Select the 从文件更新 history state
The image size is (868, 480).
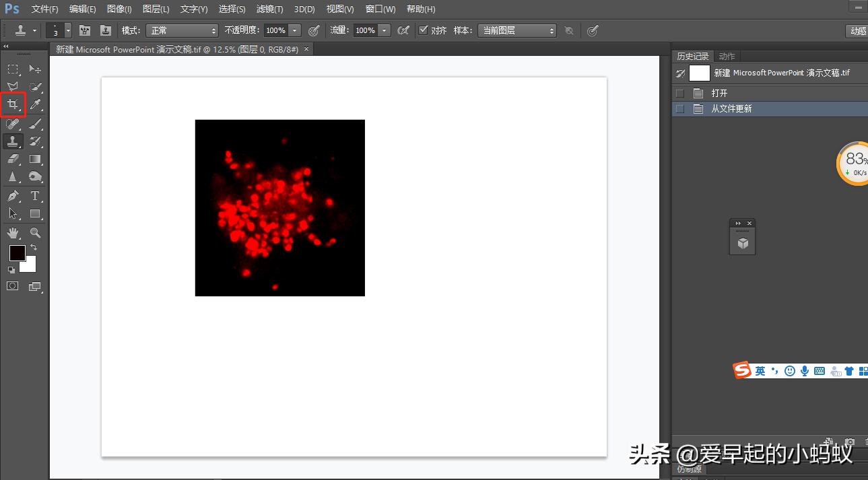[770, 108]
